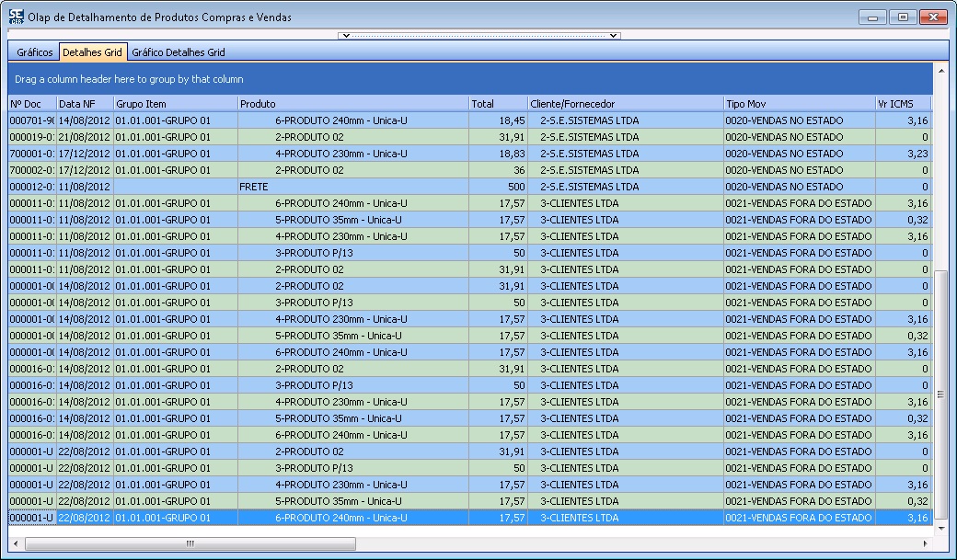Viewport: 957px width, 560px height.
Task: Click the vertical scrollbar down arrow
Action: [x=940, y=529]
